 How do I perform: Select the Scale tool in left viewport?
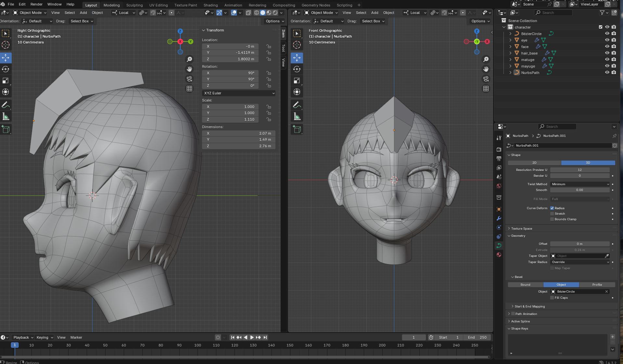[x=6, y=80]
